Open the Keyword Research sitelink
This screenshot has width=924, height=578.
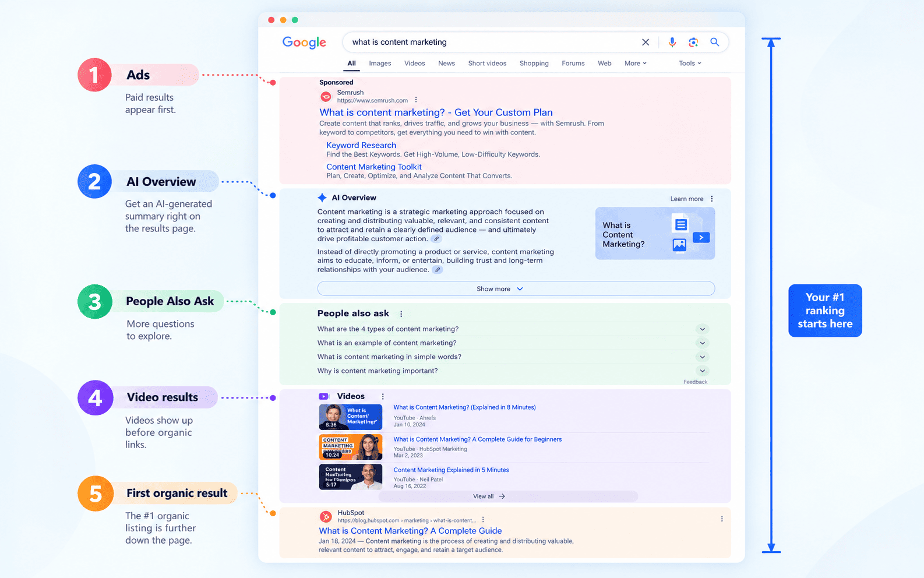(x=361, y=145)
